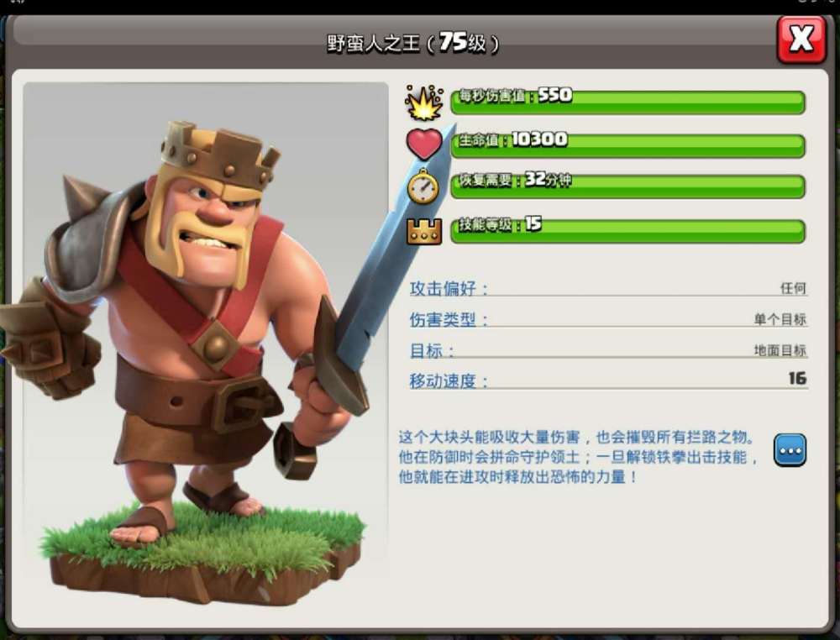
Task: Close the Barbarian King info window
Action: tap(801, 39)
